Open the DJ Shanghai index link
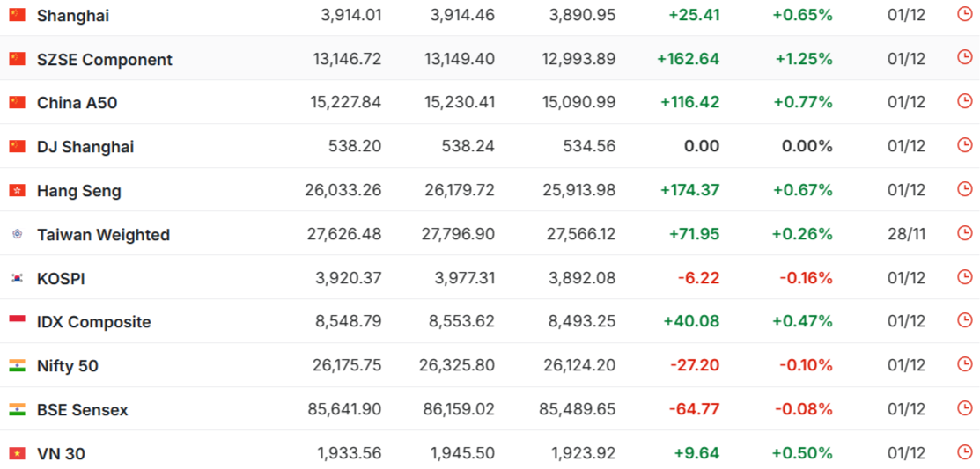980x469 pixels. 85,147
